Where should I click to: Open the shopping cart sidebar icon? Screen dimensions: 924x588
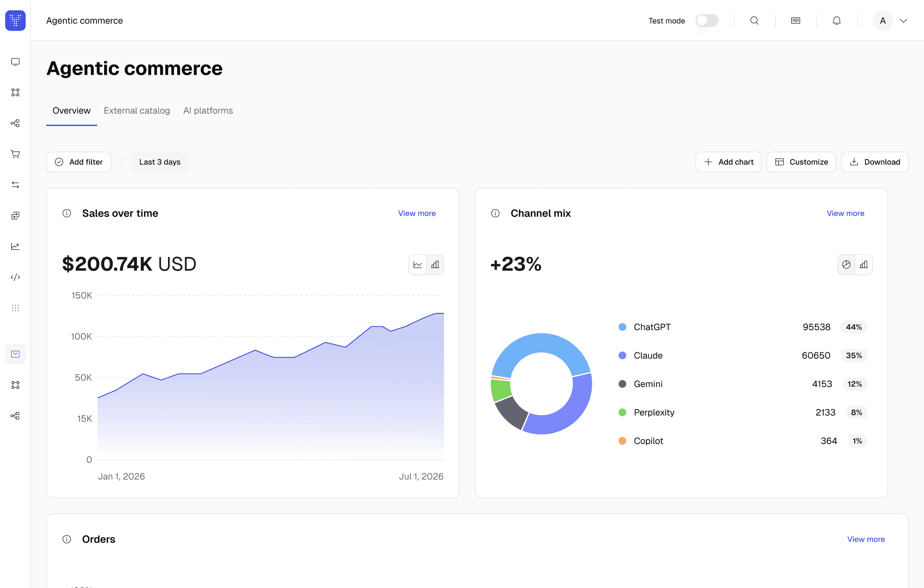click(x=16, y=154)
